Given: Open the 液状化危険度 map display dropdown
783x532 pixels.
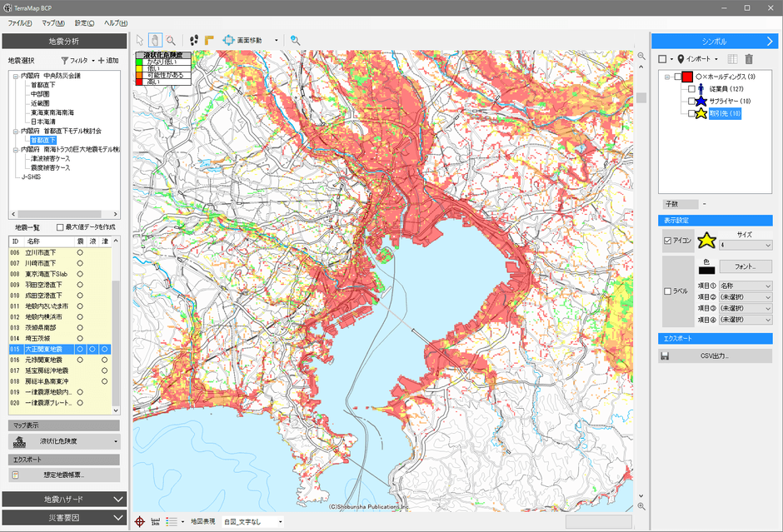Looking at the screenshot, I should pos(64,441).
